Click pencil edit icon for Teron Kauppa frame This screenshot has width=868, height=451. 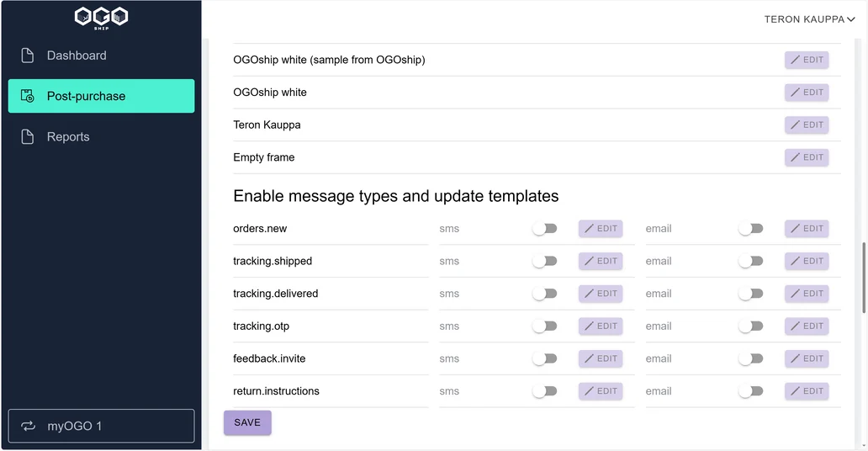[795, 125]
